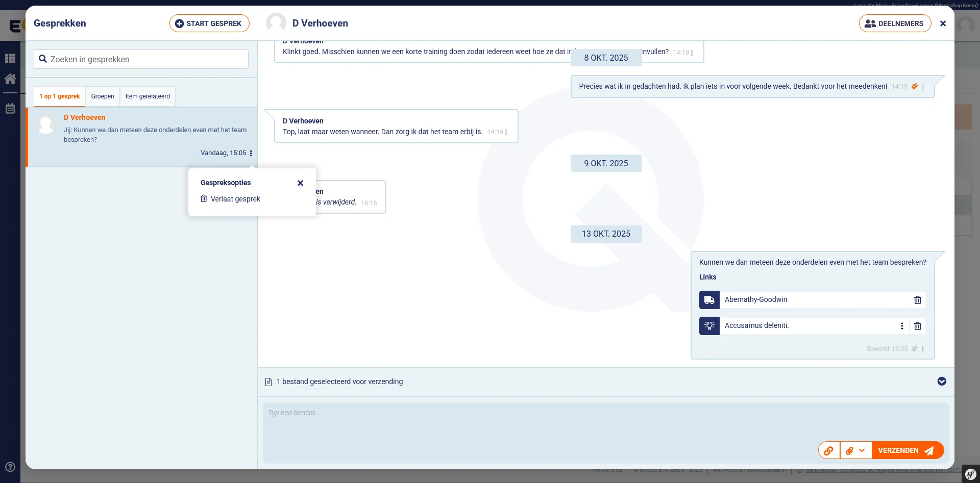Open options menu for Accusamus deleniti link
The image size is (980, 483).
[x=902, y=326]
